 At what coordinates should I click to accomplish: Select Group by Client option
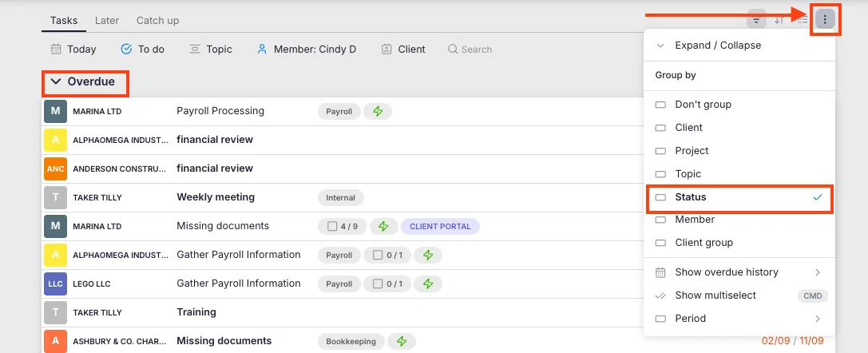688,128
